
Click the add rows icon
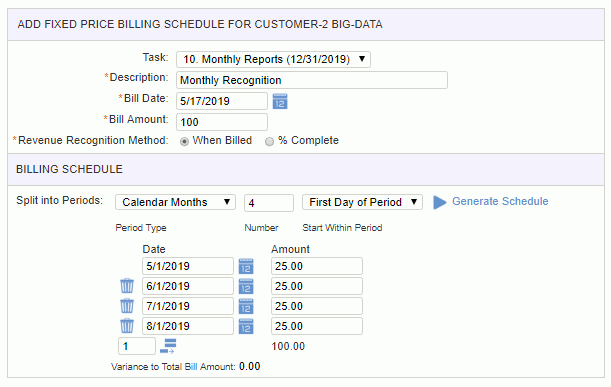click(168, 346)
